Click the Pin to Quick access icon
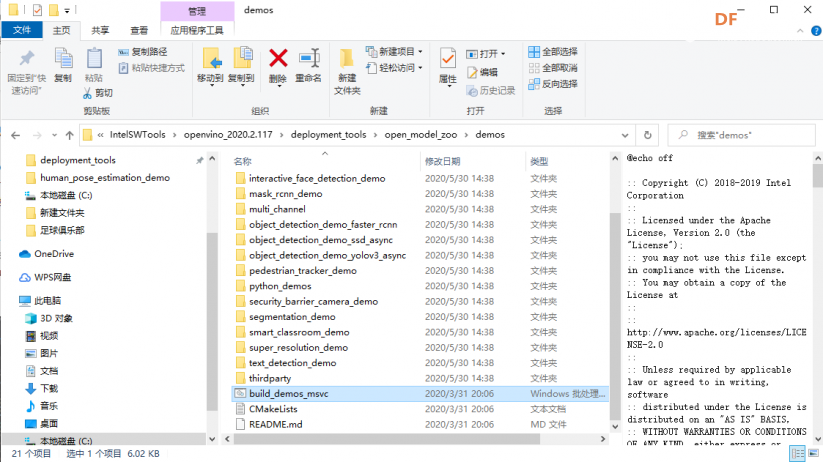 pos(27,59)
